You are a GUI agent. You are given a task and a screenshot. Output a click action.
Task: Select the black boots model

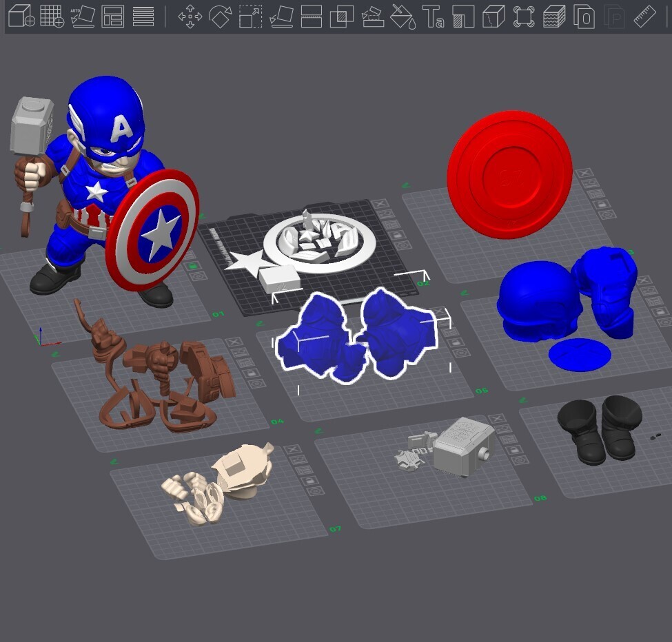coord(600,430)
